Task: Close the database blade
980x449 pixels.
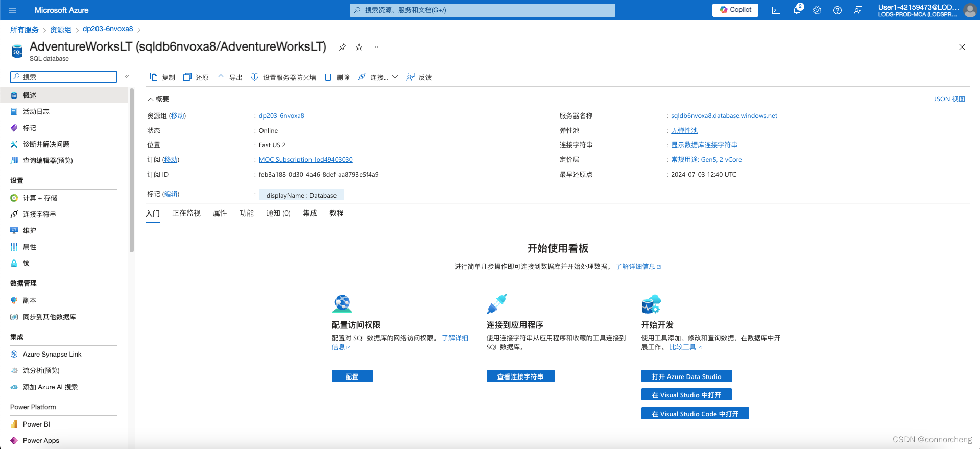Action: (962, 47)
